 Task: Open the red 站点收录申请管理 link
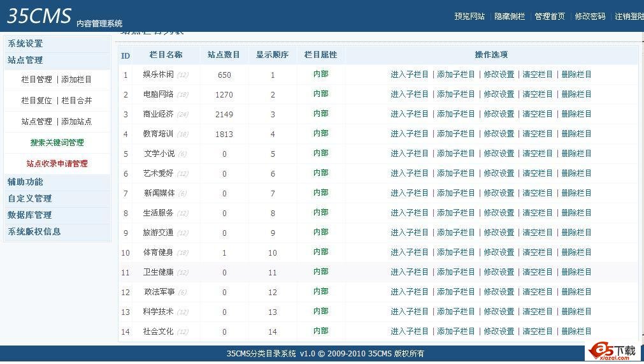pos(57,164)
